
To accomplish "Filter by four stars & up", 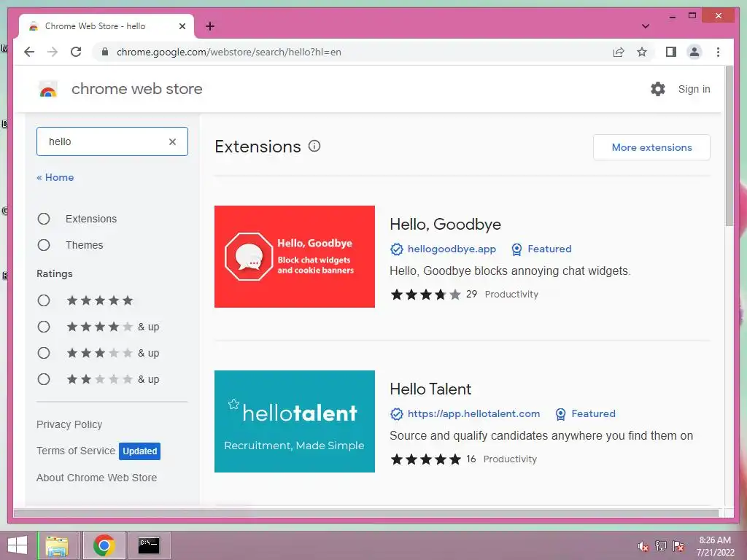I will pyautogui.click(x=44, y=327).
